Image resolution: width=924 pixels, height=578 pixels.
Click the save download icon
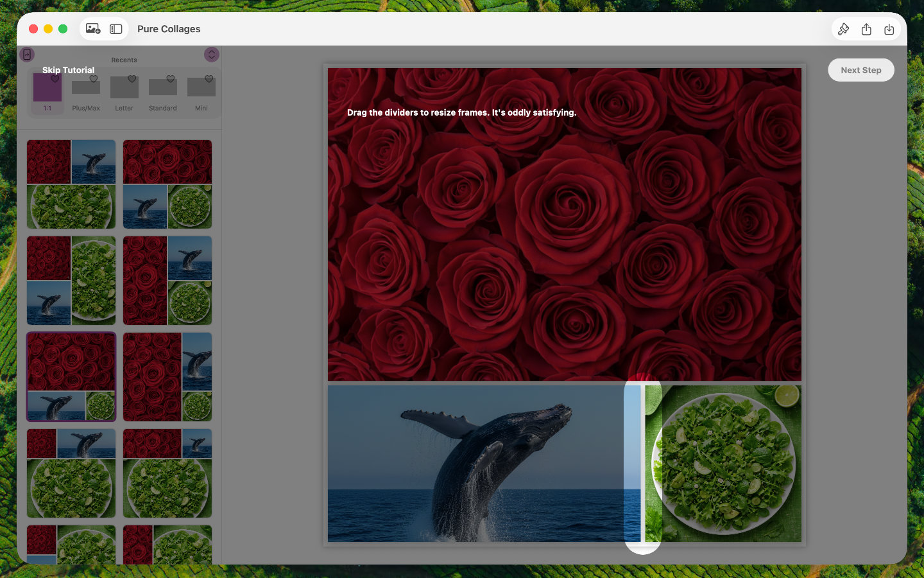click(x=889, y=29)
